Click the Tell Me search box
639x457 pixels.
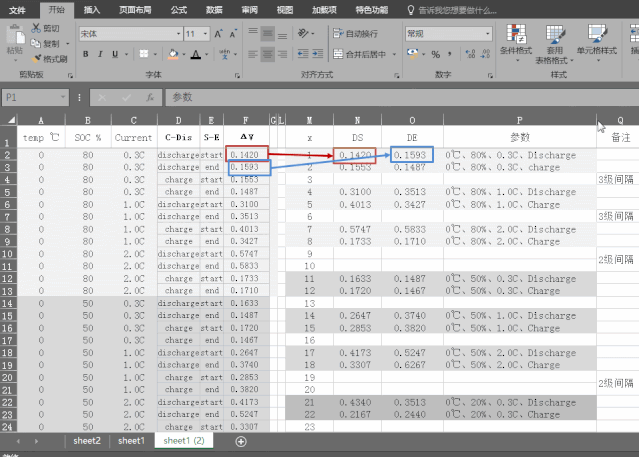468,9
